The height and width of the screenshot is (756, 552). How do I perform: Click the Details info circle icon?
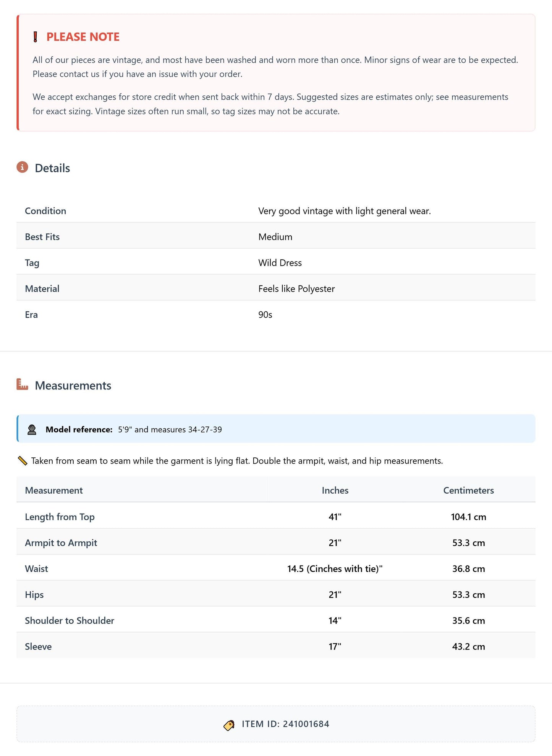(22, 167)
